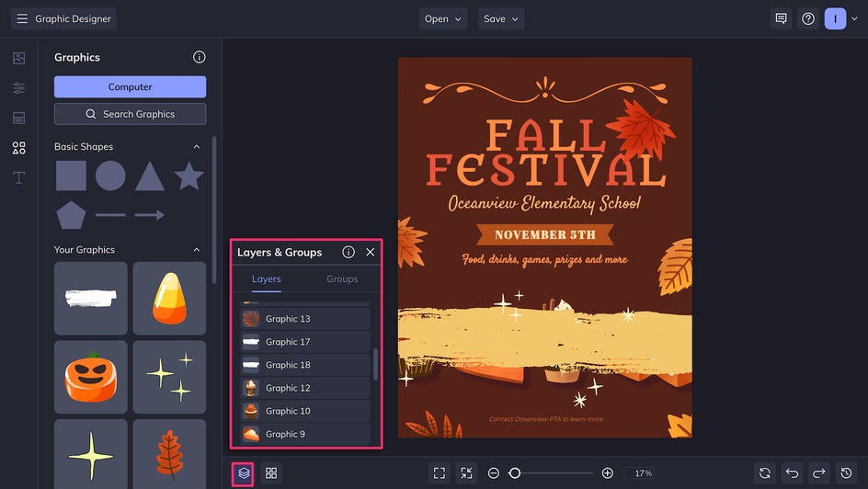The image size is (868, 489).
Task: Click the fit to screen icon
Action: point(440,472)
